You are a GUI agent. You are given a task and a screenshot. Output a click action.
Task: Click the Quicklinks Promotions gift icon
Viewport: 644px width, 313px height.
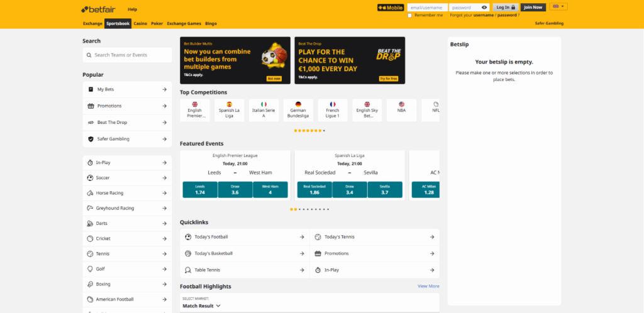click(x=318, y=253)
